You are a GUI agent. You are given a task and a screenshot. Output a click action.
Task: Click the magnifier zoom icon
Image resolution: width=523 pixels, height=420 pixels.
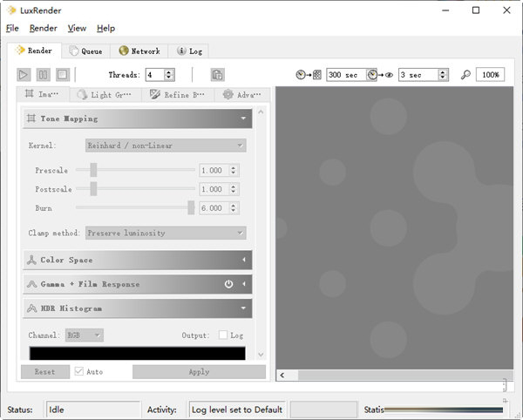click(465, 75)
